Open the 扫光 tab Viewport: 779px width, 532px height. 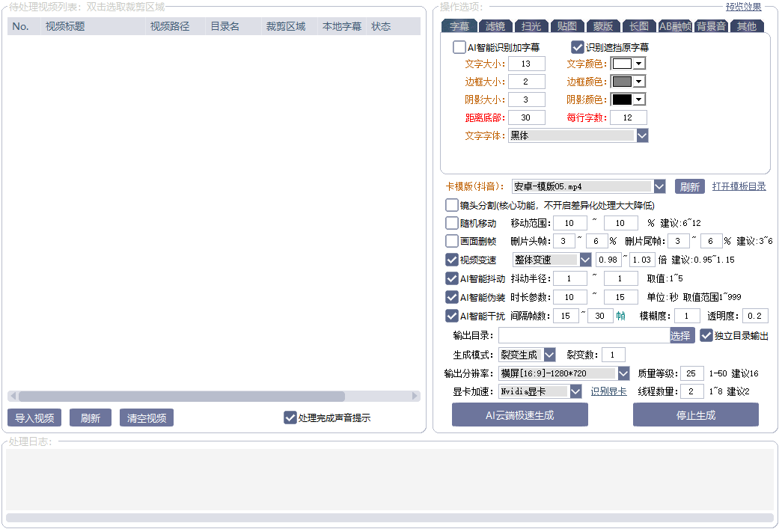(531, 26)
